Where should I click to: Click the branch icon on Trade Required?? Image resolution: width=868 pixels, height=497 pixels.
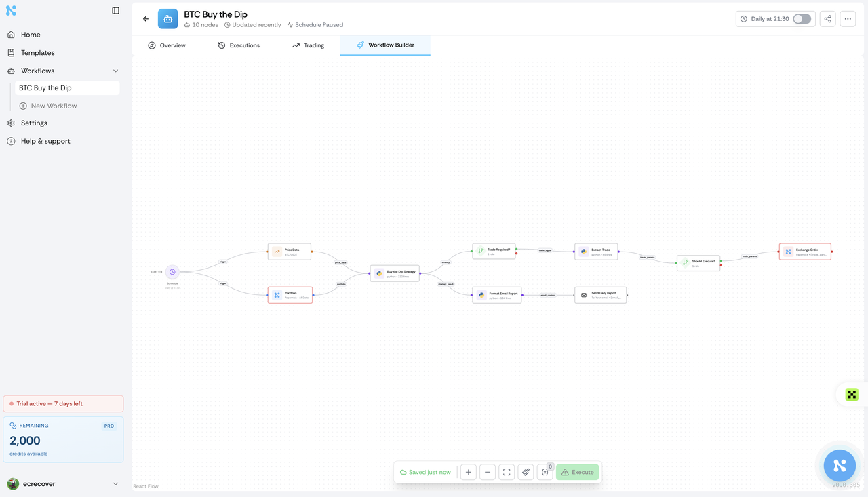pos(481,252)
